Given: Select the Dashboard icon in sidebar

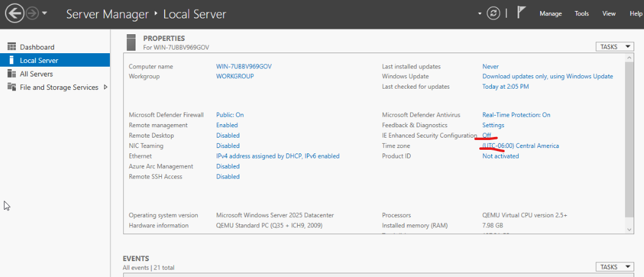Looking at the screenshot, I should pos(12,47).
